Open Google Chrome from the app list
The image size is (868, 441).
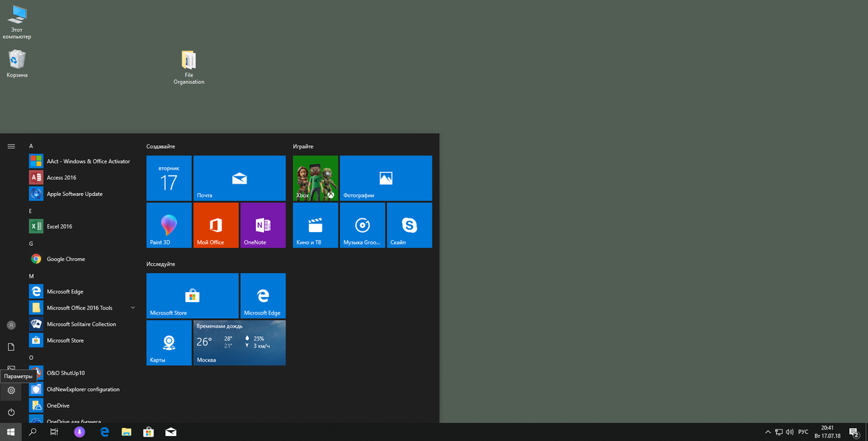coord(83,259)
